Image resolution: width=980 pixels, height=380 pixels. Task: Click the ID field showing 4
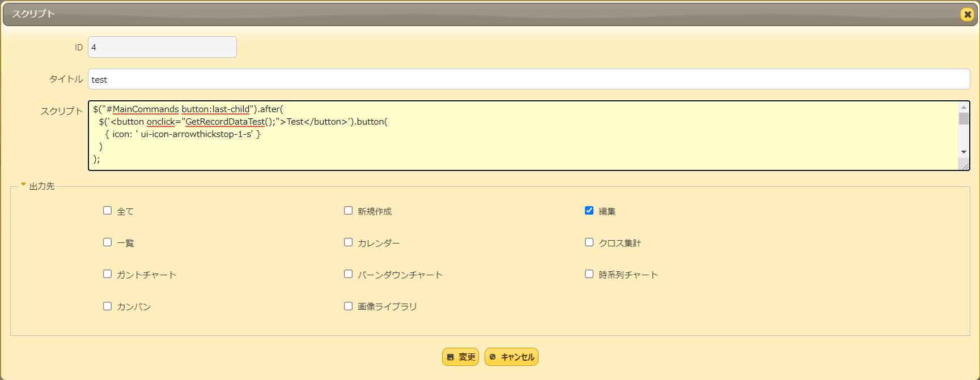point(162,47)
